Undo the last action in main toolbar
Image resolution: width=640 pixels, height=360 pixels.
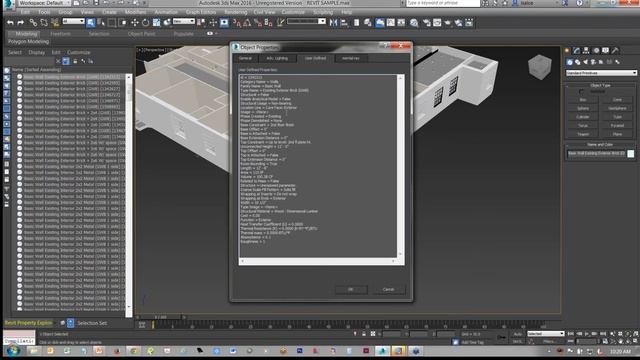10,23
